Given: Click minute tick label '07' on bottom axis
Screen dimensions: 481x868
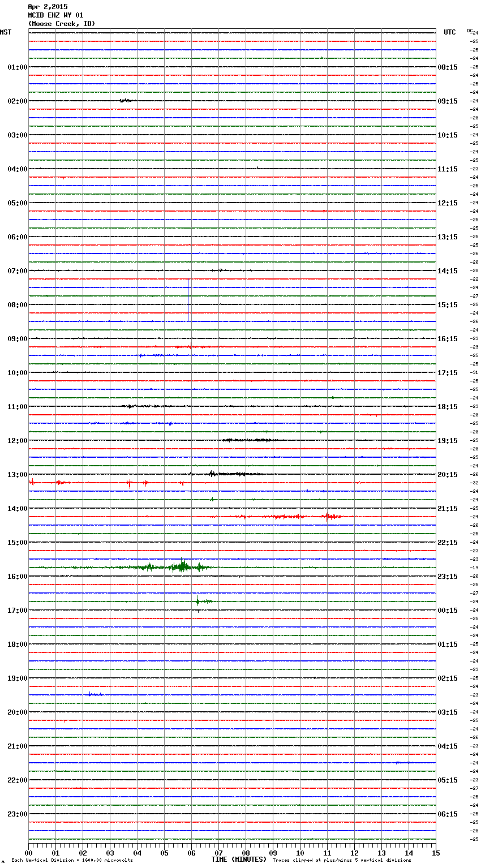Looking at the screenshot, I should click(218, 853).
